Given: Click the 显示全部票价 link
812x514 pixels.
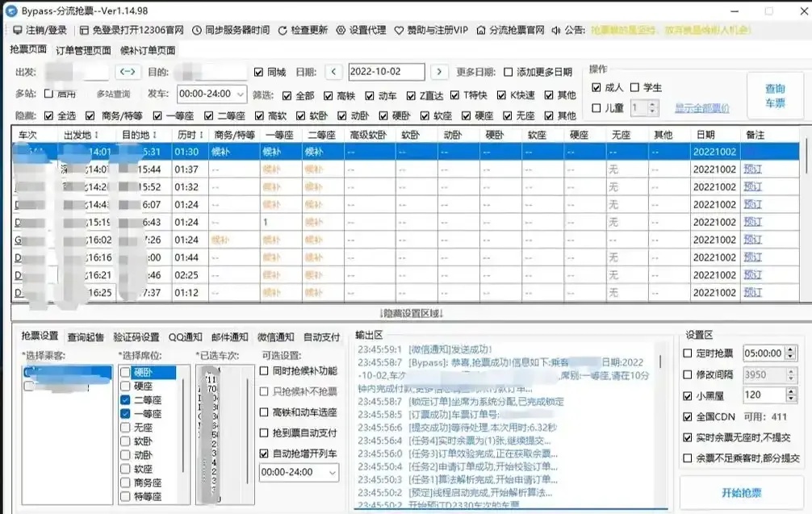Looking at the screenshot, I should pyautogui.click(x=701, y=108).
